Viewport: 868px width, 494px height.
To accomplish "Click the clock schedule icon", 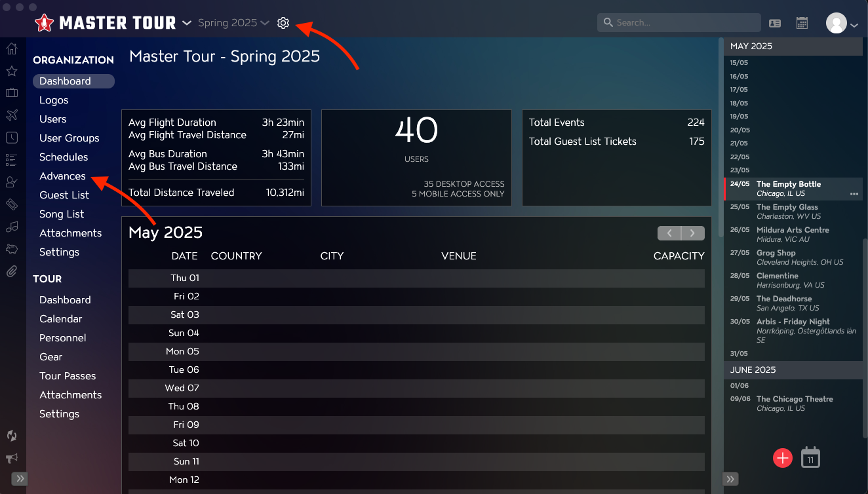I will [x=11, y=138].
